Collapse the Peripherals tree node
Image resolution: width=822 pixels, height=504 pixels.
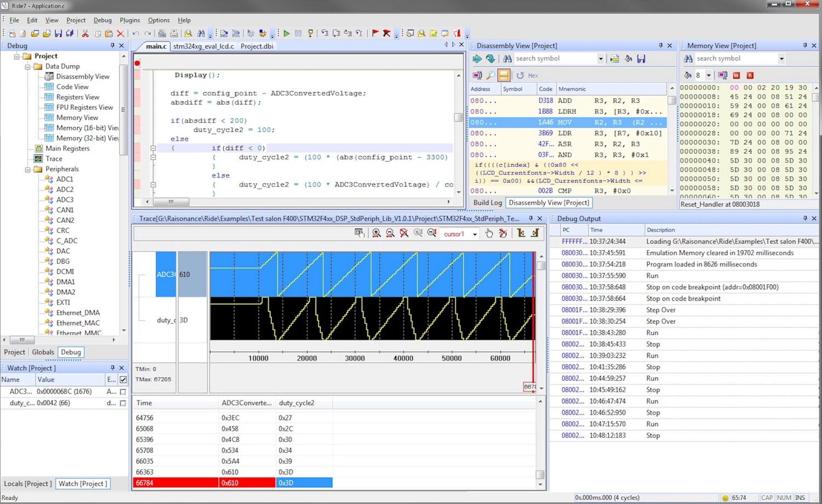pos(27,169)
